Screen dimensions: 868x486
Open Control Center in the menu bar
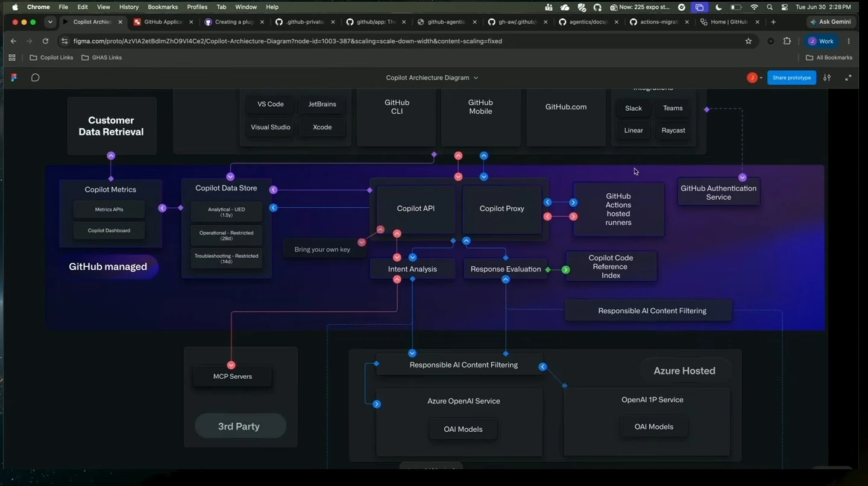point(784,7)
